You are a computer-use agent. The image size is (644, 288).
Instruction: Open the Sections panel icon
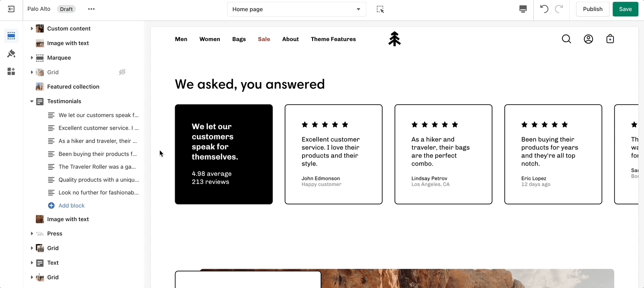pyautogui.click(x=11, y=36)
